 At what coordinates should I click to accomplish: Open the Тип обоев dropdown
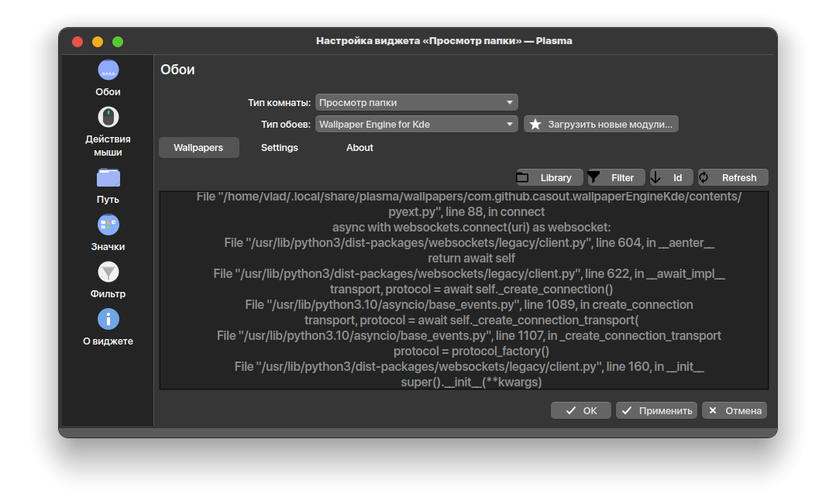pyautogui.click(x=416, y=124)
